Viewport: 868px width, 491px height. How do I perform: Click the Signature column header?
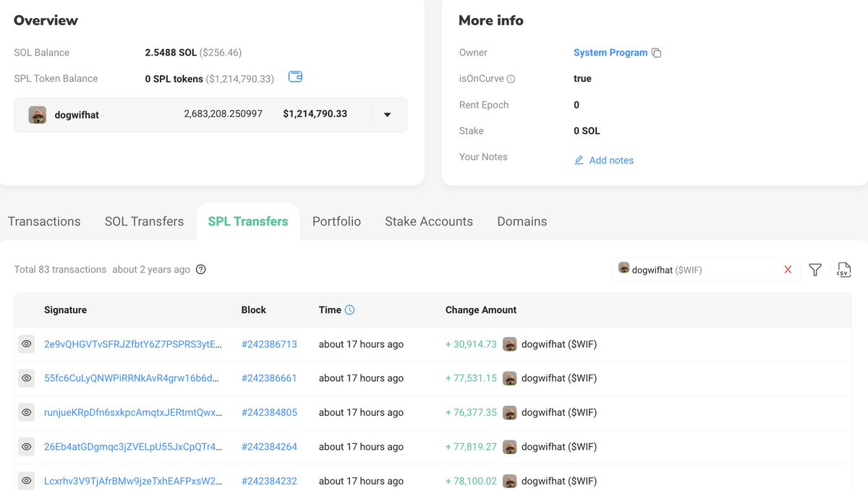[65, 309]
